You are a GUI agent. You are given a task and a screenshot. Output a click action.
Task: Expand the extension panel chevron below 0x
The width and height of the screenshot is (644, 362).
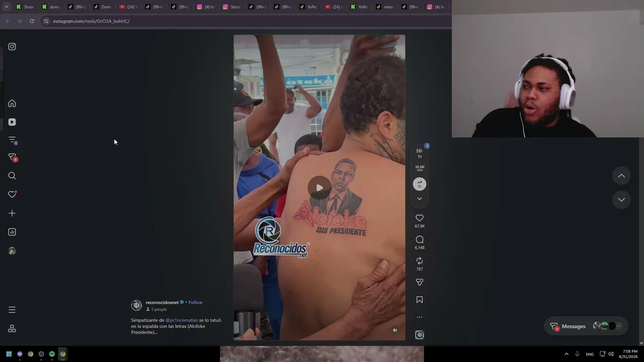[420, 199]
